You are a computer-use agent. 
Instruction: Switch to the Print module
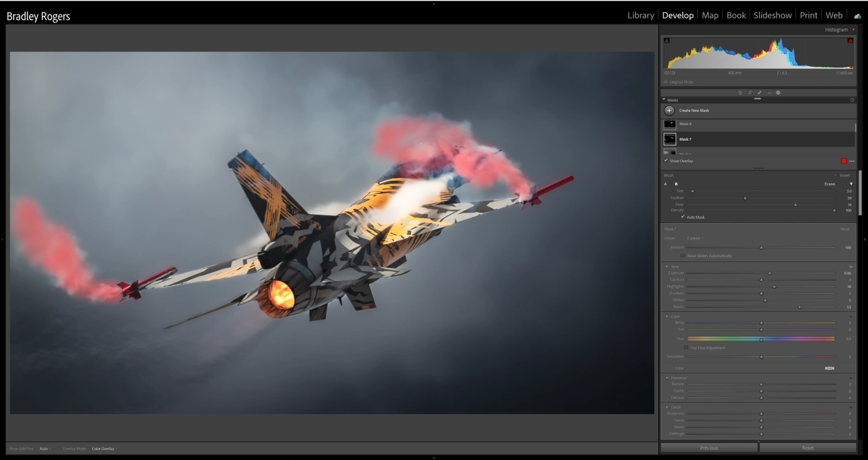click(809, 15)
